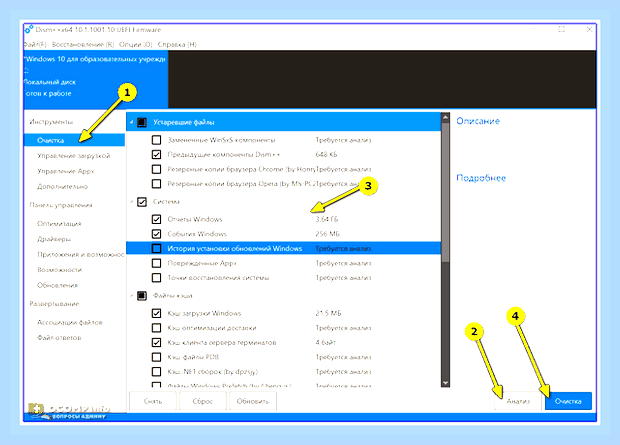Check Кэш файлы PDB

tap(157, 357)
